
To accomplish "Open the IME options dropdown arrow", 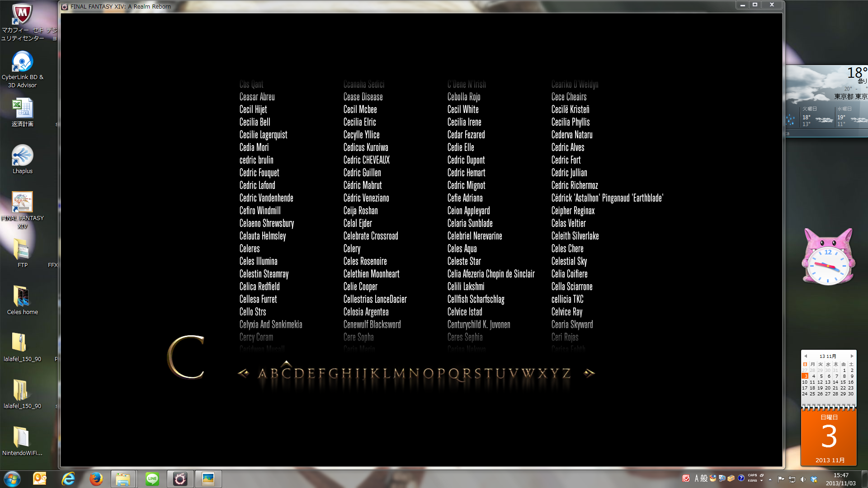I will [x=762, y=481].
